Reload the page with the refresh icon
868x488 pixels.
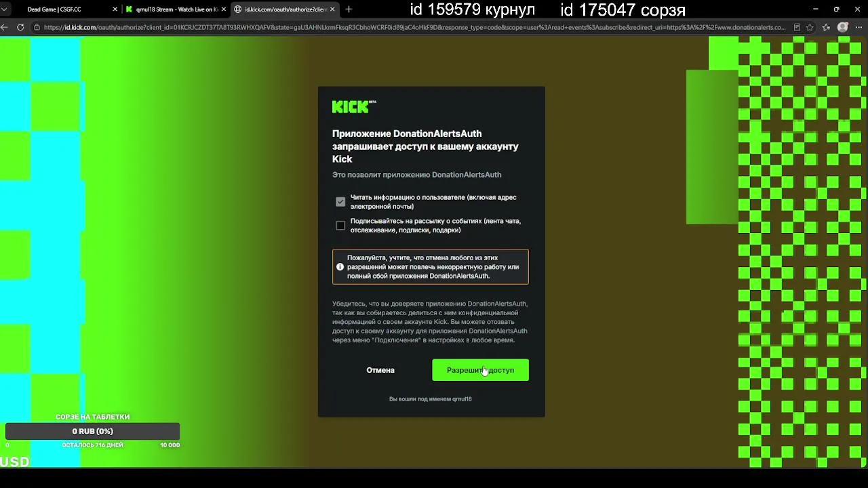coord(20,27)
